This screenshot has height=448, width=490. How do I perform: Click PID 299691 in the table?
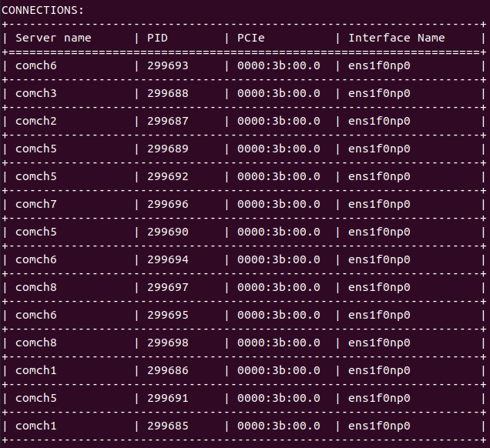coord(167,398)
